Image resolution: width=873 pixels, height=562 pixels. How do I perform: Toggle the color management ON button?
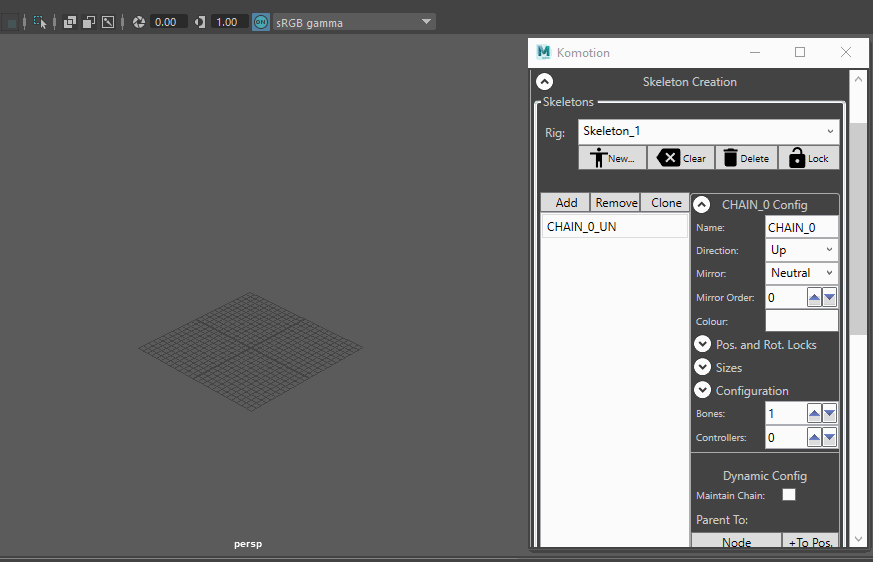[261, 22]
